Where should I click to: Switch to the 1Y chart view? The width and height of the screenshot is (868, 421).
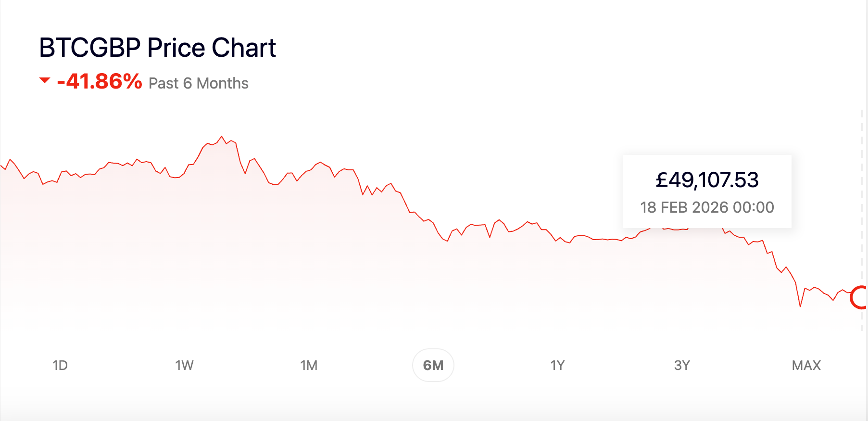(557, 366)
